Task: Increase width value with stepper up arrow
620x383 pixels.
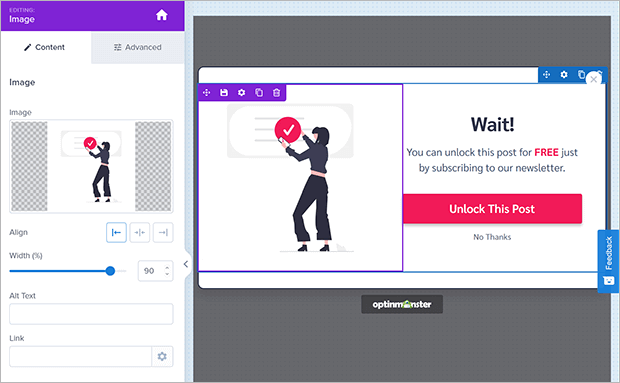Action: 167,268
